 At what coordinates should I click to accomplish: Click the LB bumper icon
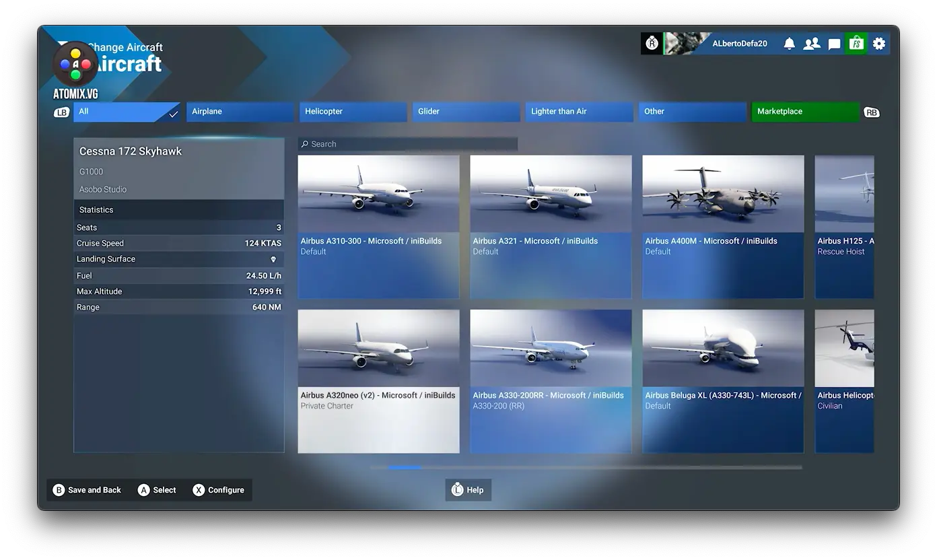(62, 112)
